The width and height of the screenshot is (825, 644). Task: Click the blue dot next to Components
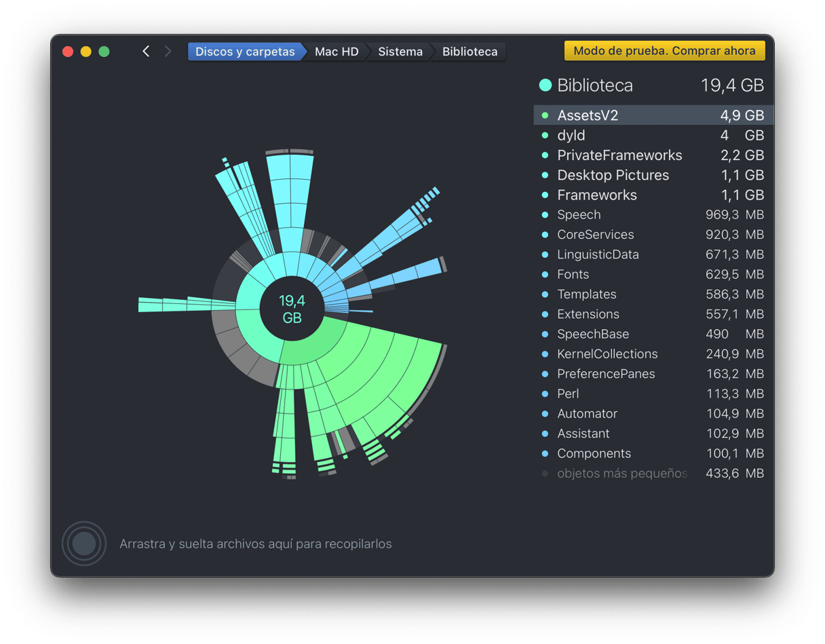[x=545, y=453]
